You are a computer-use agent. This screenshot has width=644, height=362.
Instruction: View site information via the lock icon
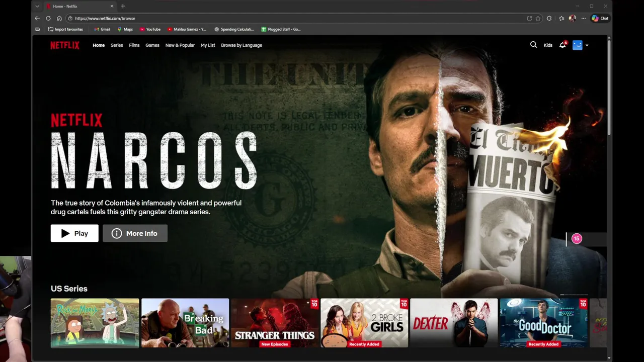pos(70,18)
